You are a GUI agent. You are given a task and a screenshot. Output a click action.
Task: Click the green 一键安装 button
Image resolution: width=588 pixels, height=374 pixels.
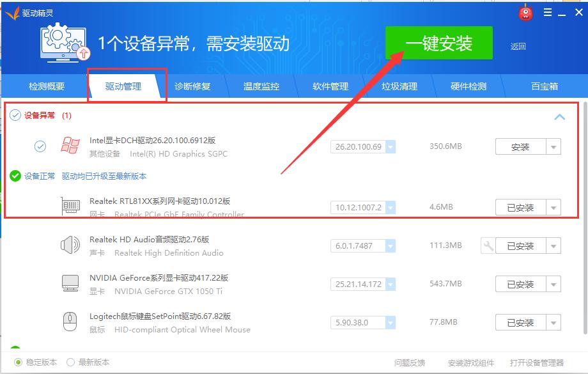coord(438,43)
